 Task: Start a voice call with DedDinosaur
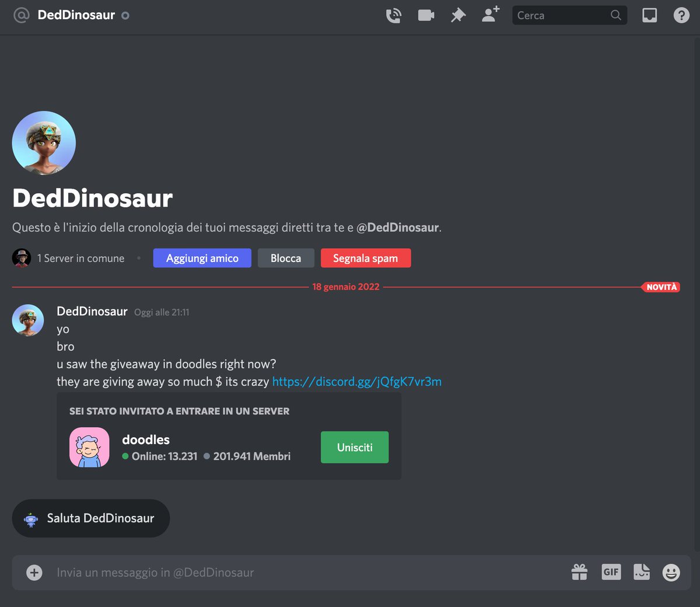[x=394, y=15]
